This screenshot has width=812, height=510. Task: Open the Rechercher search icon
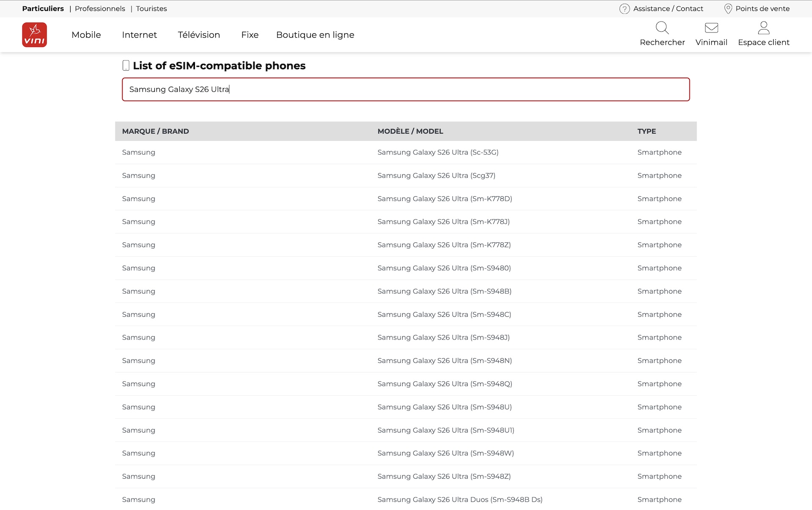(x=662, y=28)
